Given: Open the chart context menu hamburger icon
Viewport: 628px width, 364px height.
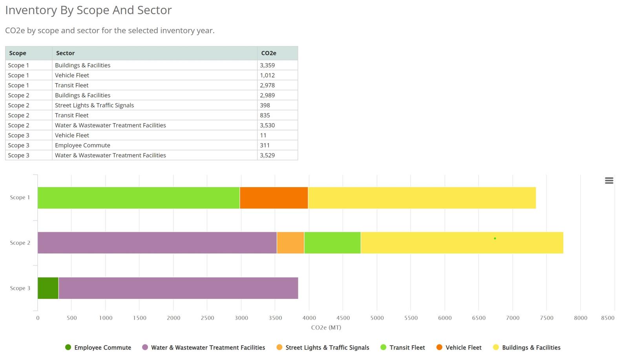Looking at the screenshot, I should point(609,180).
